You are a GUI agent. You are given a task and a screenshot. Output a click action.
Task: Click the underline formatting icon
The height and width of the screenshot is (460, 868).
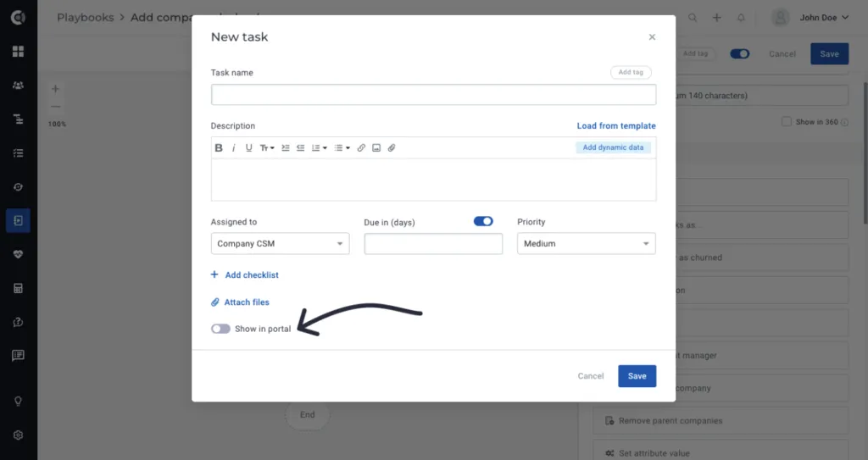point(248,147)
